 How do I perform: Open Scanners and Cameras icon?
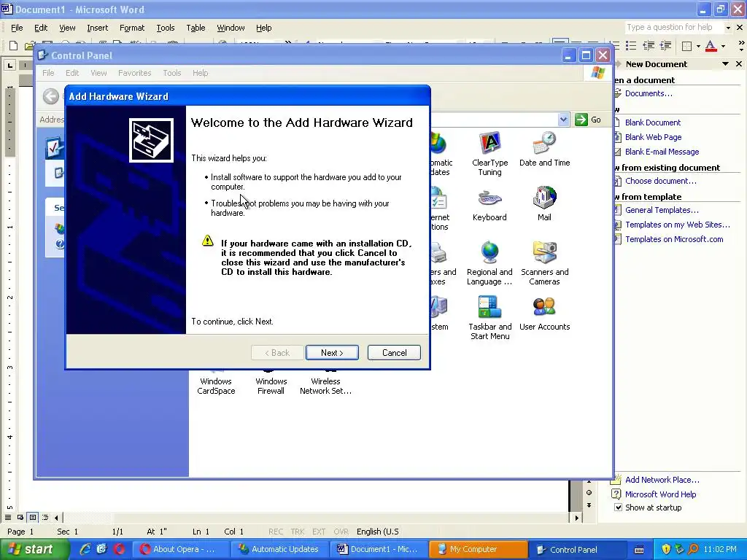click(x=544, y=262)
